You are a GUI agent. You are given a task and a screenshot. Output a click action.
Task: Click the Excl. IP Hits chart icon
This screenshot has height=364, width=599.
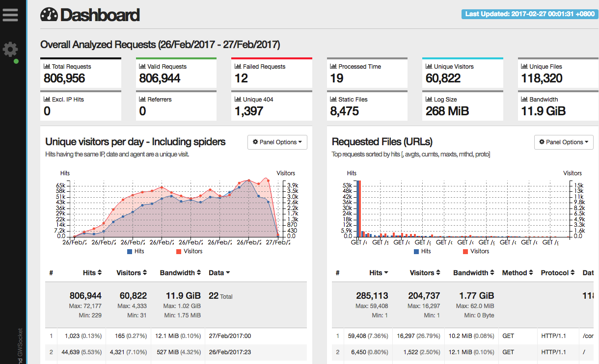click(x=47, y=100)
